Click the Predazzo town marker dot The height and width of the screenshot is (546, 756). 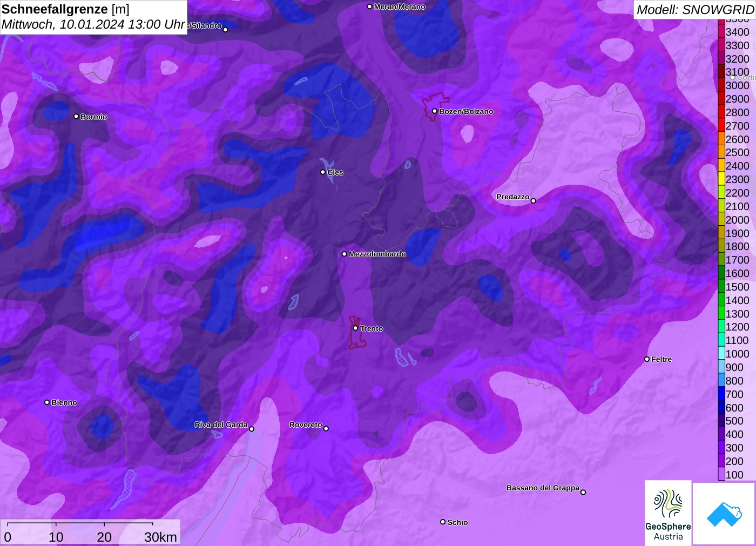pos(534,201)
